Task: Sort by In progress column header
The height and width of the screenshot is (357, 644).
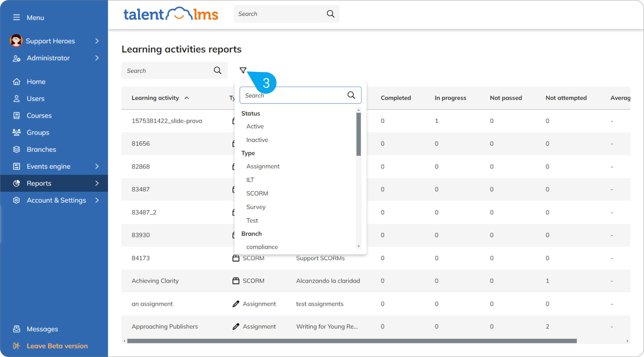Action: [x=450, y=98]
